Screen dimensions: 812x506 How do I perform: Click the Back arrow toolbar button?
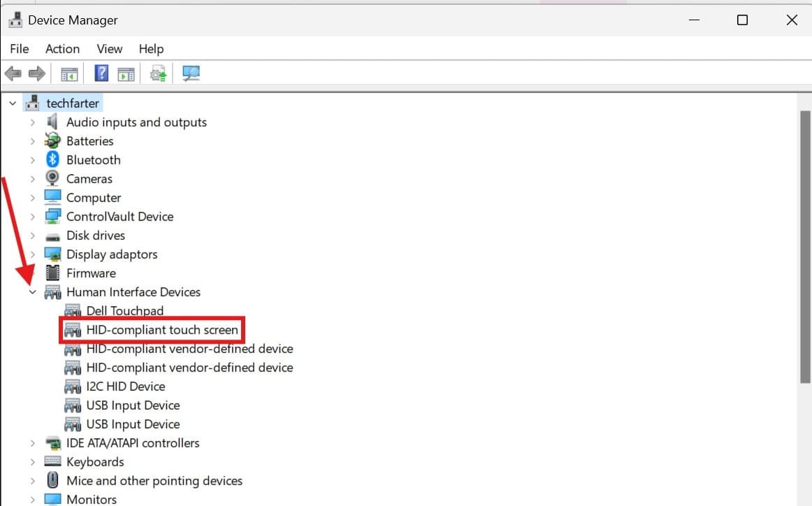(x=13, y=73)
